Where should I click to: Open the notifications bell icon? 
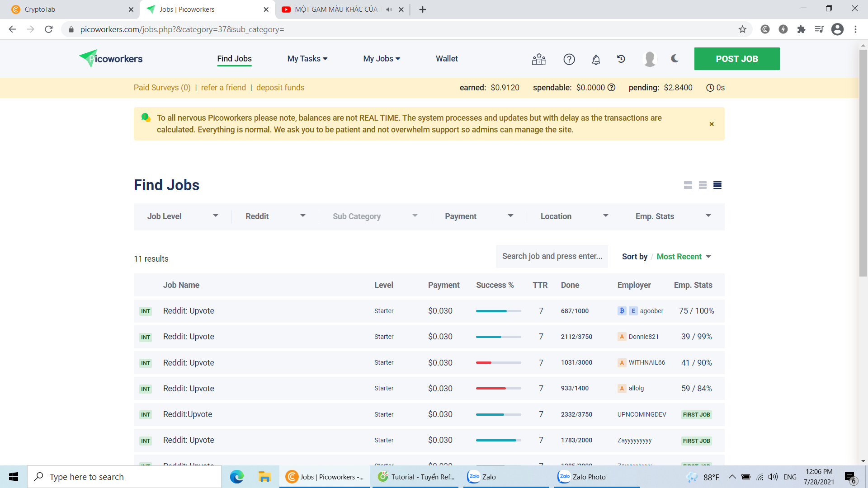pyautogui.click(x=596, y=59)
